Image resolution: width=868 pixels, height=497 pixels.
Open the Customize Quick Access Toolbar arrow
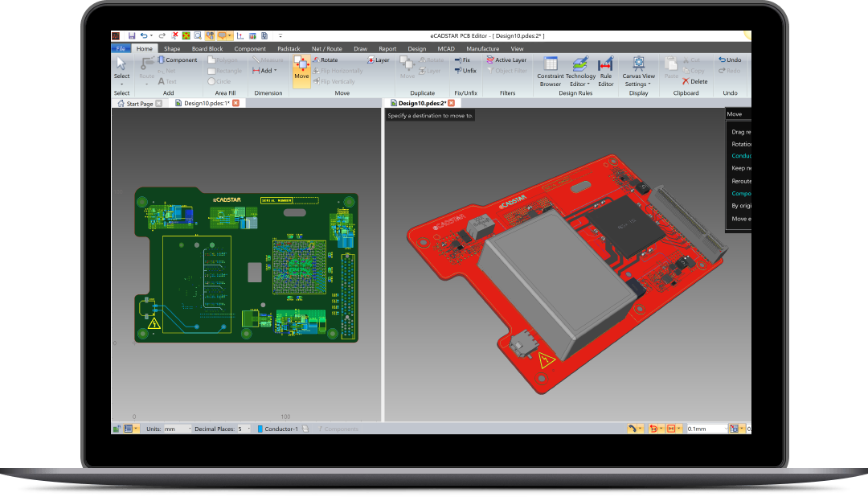[280, 35]
